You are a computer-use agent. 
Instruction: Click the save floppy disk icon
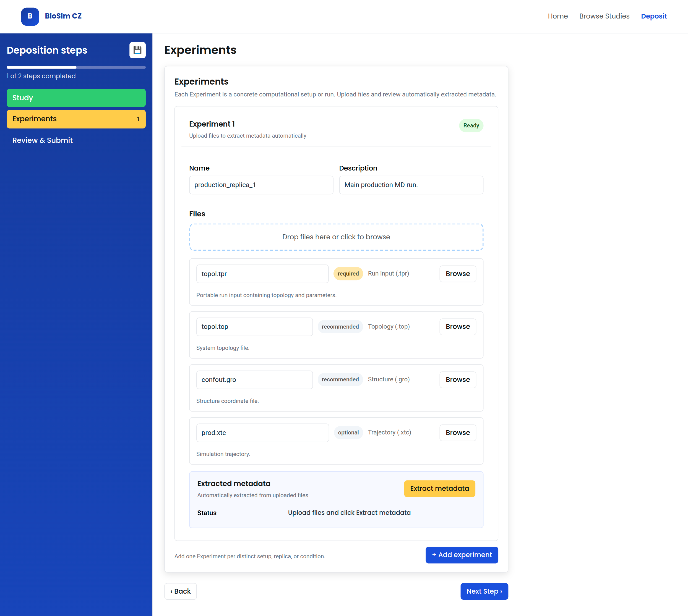pos(137,50)
